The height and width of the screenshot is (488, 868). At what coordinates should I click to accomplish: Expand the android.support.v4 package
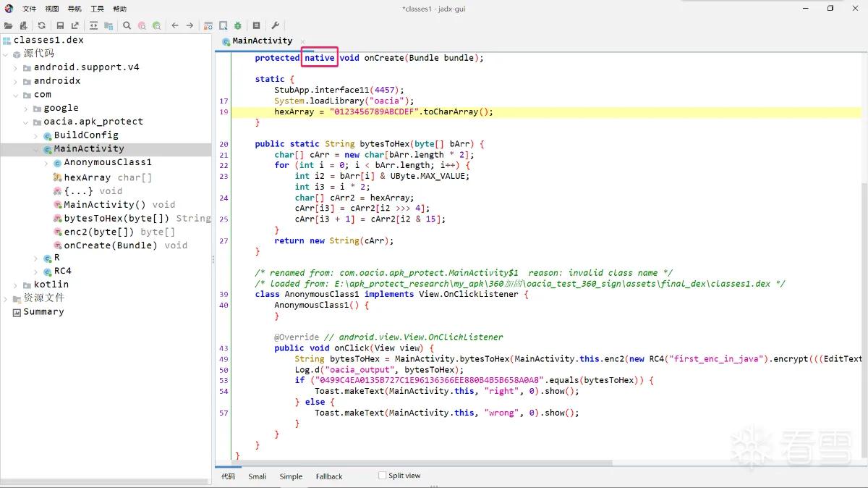pyautogui.click(x=16, y=67)
